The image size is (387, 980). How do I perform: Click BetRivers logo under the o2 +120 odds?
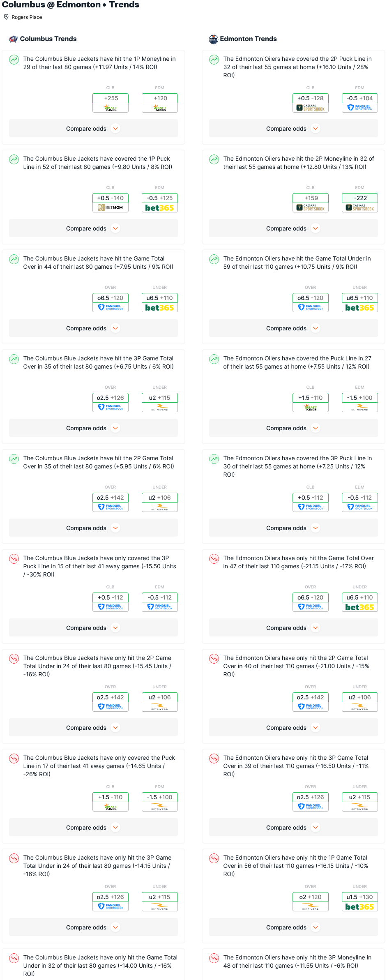coord(310,907)
